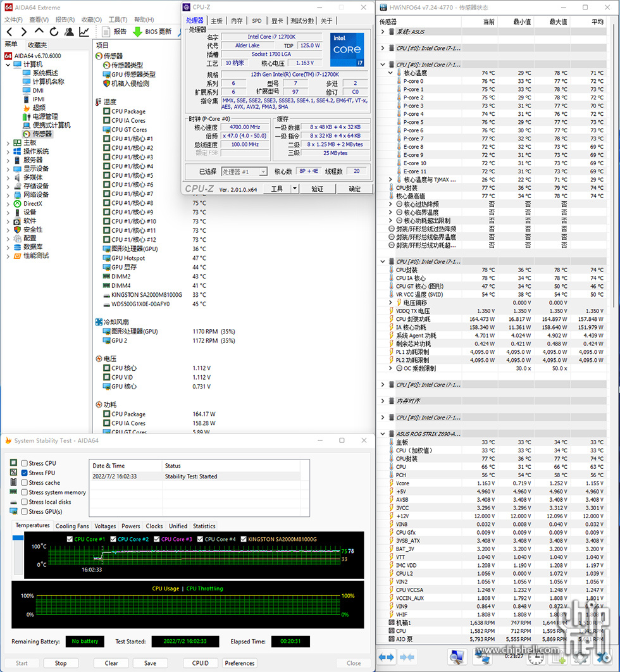
Task: Go up one level in AIDA64
Action: point(39,31)
